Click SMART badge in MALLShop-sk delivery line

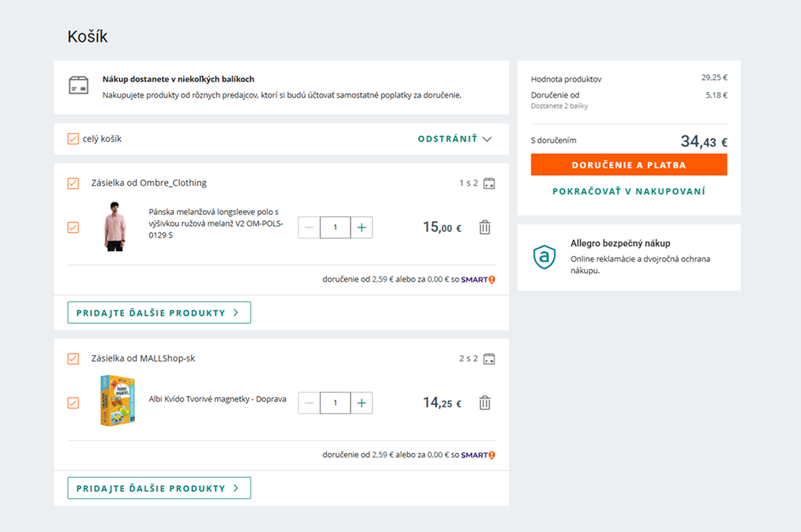pos(478,455)
